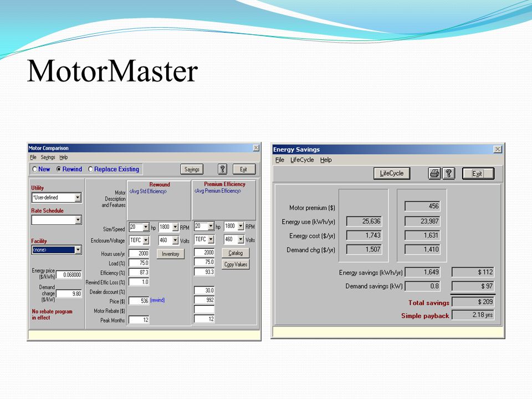Click the Energy price field showing 0.068000
The height and width of the screenshot is (399, 532).
tap(69, 274)
